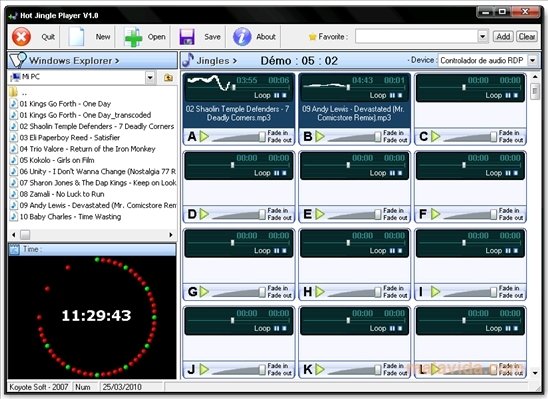
Task: Click jingle grid scroll-down arrow
Action: [535, 373]
